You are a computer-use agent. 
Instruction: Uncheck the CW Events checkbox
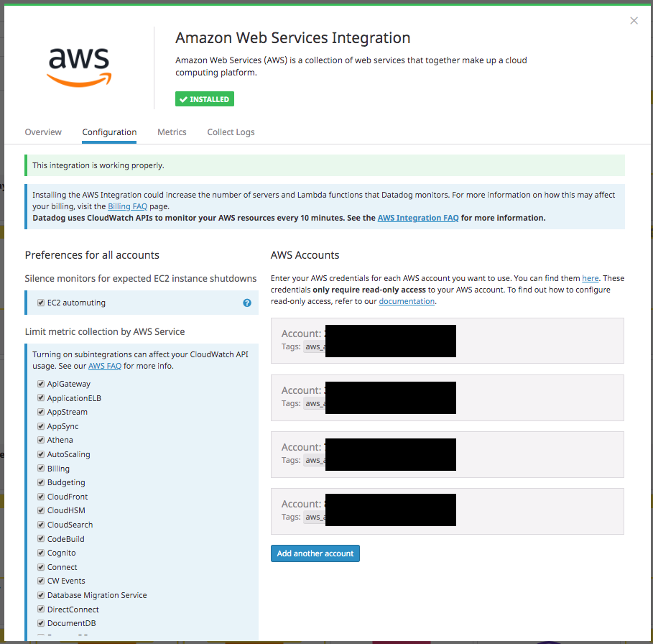click(41, 581)
